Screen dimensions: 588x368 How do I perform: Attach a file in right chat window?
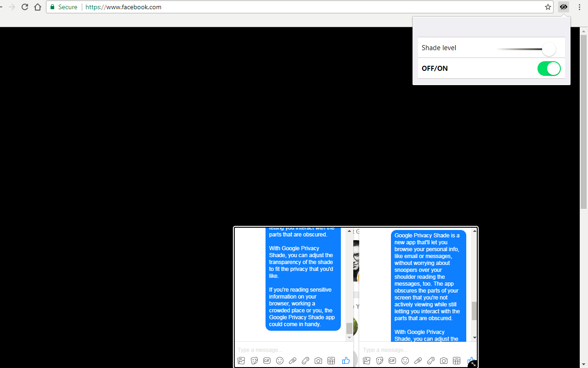click(x=418, y=361)
